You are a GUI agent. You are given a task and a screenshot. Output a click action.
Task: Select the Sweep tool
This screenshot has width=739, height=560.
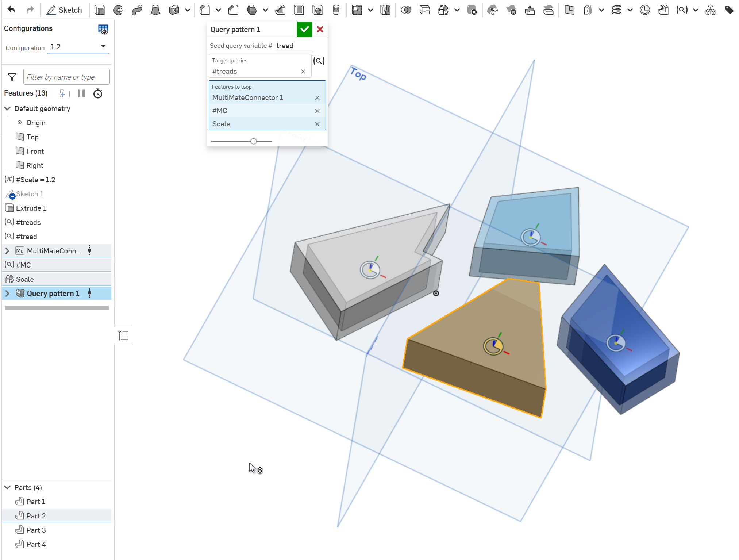137,10
